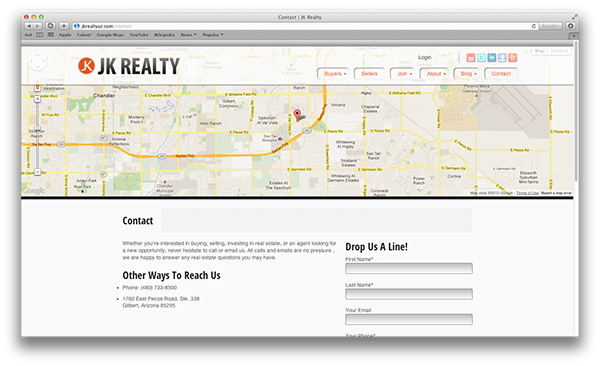
Task: Focus the First Name input field
Action: pos(409,268)
